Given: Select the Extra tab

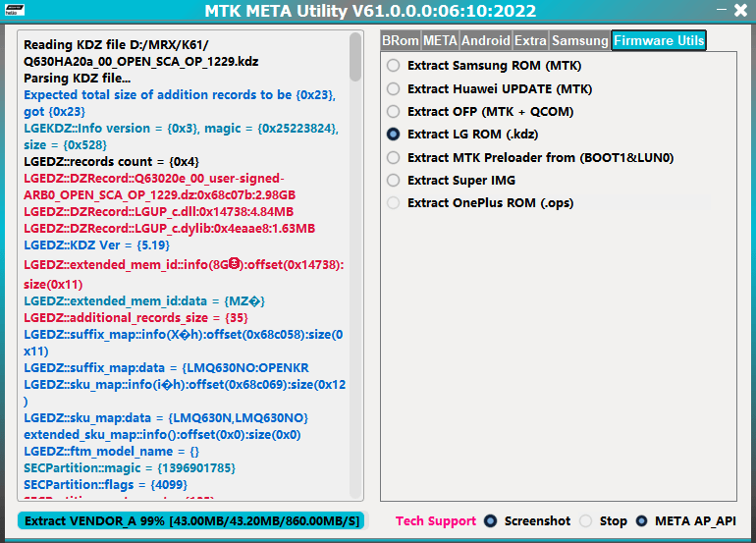Looking at the screenshot, I should pos(530,40).
